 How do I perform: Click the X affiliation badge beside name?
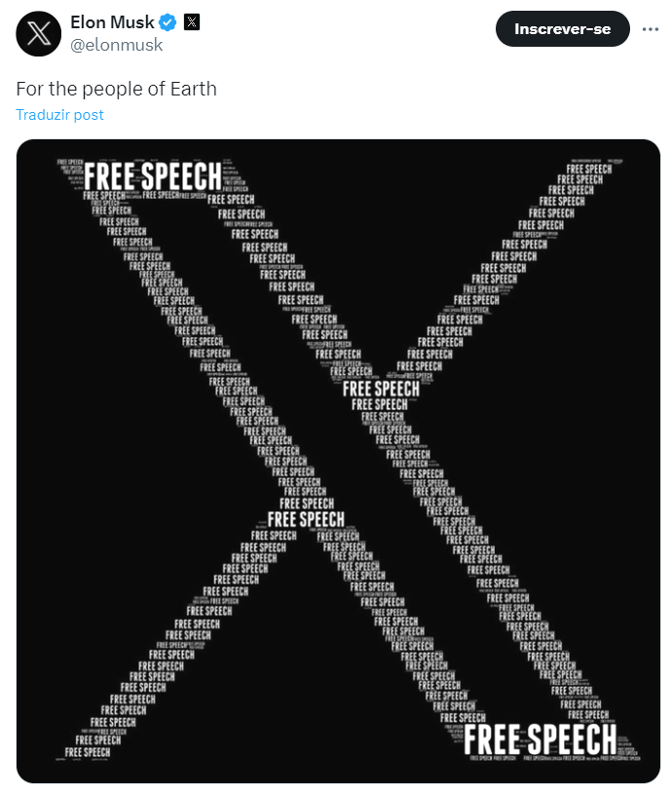[x=192, y=22]
